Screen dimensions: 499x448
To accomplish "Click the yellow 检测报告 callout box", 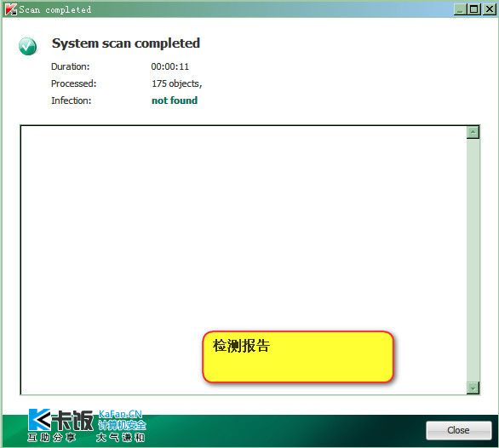I will (x=298, y=357).
